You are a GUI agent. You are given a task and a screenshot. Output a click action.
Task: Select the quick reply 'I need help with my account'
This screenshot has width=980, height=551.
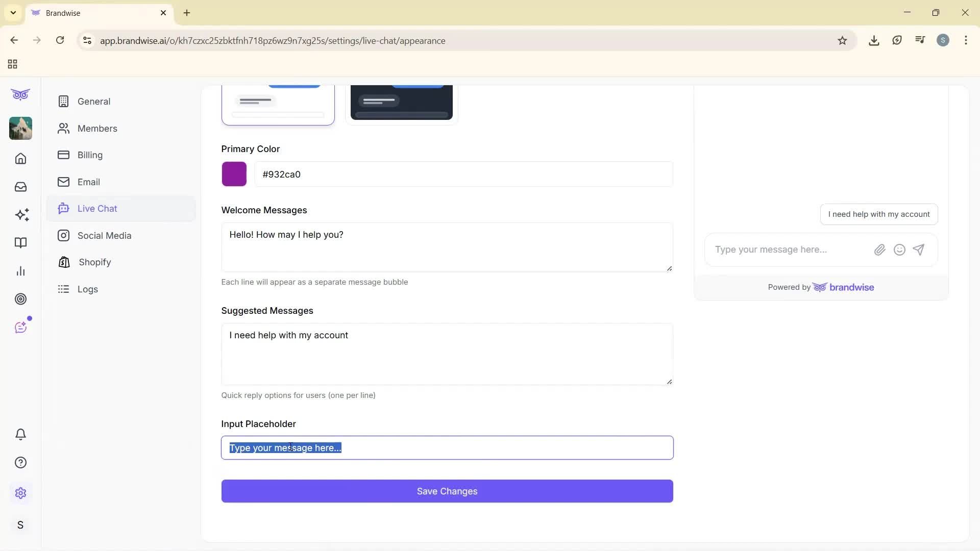879,214
